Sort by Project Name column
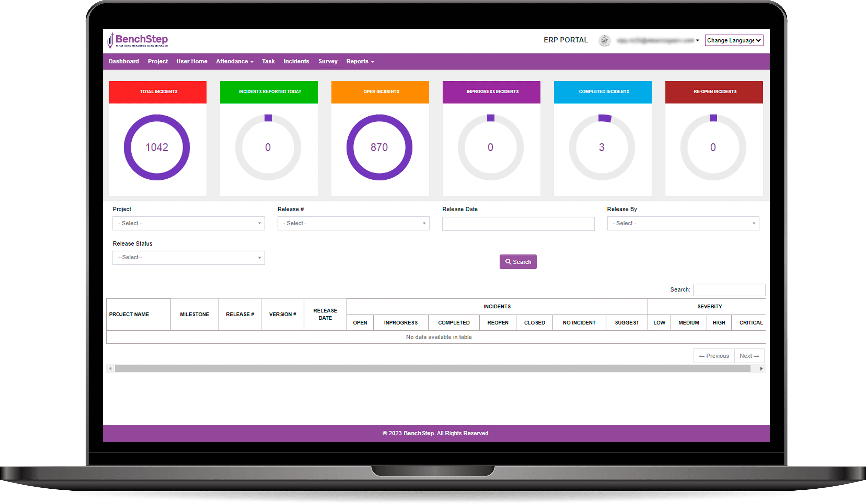Image resolution: width=866 pixels, height=504 pixels. pyautogui.click(x=138, y=314)
